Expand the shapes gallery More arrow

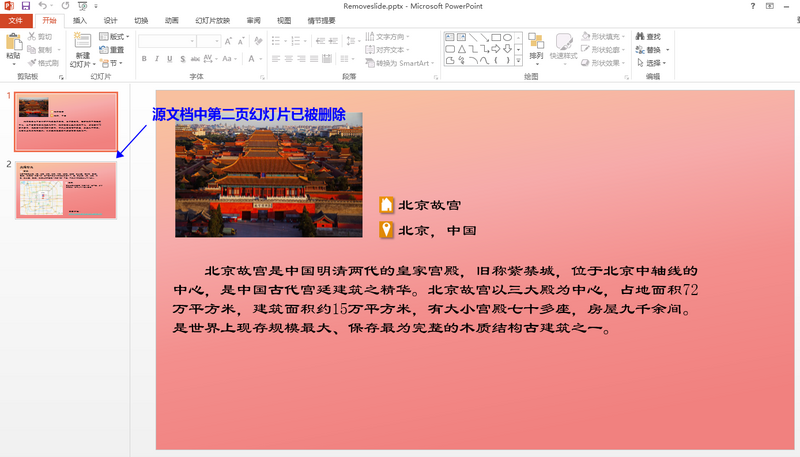coord(518,61)
